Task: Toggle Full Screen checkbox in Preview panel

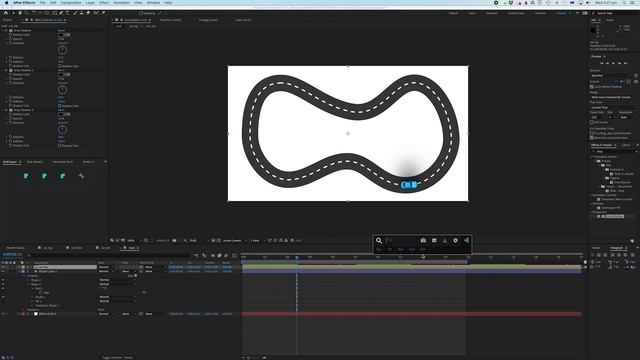Action: (x=592, y=122)
